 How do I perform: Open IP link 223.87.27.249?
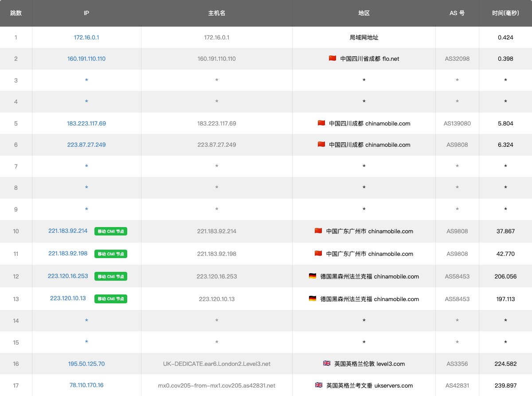(86, 145)
